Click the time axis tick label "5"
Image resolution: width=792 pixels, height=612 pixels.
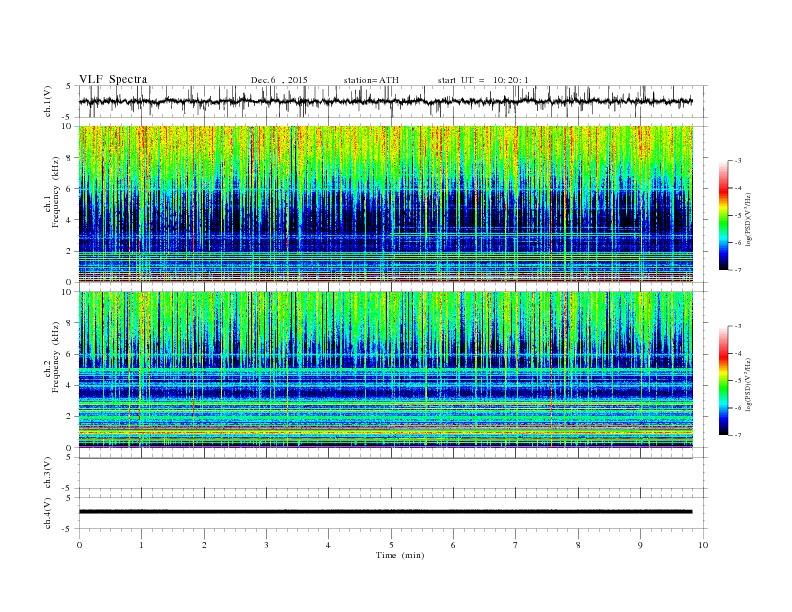click(x=391, y=545)
